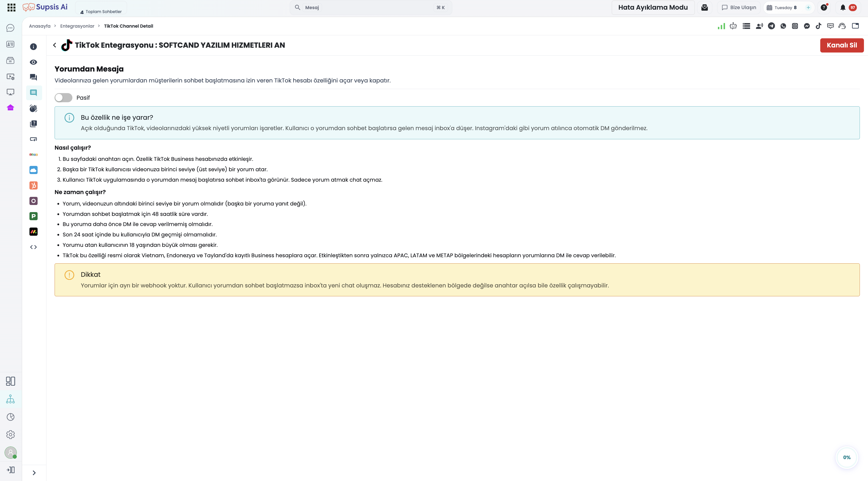Click the plus button next to Tuesday
Image resolution: width=868 pixels, height=481 pixels.
[x=808, y=7]
